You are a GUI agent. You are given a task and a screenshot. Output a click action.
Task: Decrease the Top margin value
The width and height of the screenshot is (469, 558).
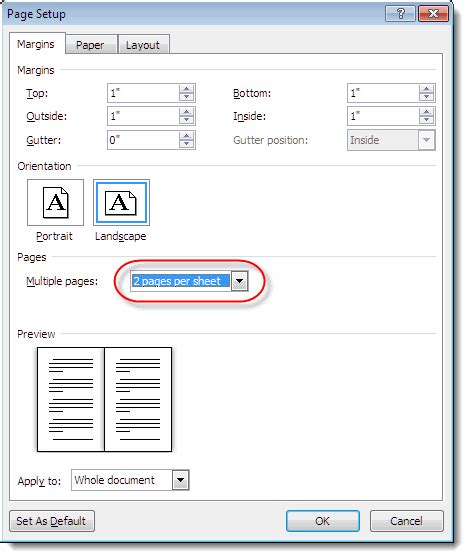[x=186, y=97]
